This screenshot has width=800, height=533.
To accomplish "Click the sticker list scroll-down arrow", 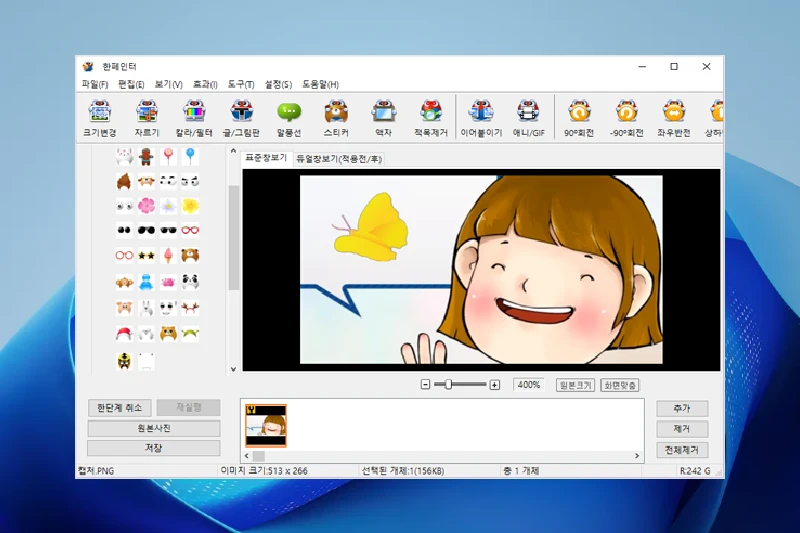I will click(x=233, y=369).
